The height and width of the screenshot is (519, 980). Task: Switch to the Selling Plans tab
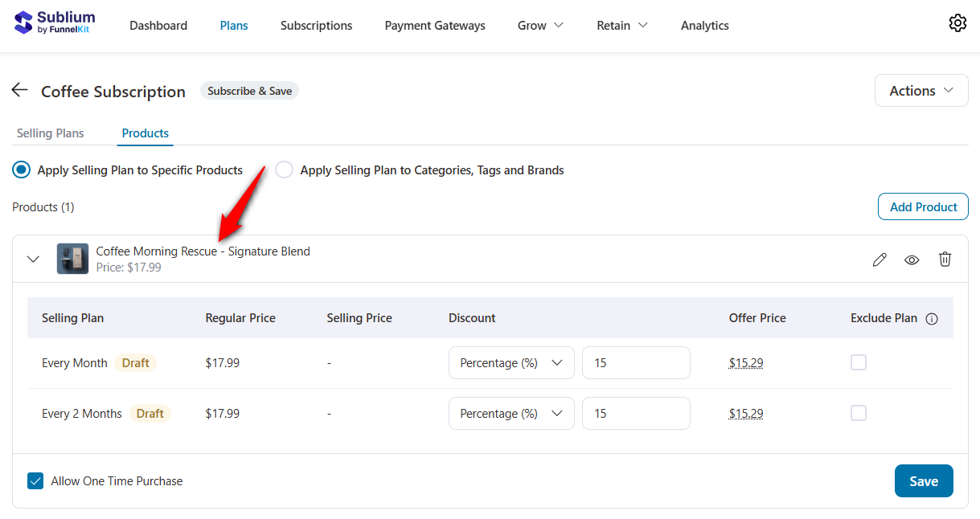coord(51,133)
